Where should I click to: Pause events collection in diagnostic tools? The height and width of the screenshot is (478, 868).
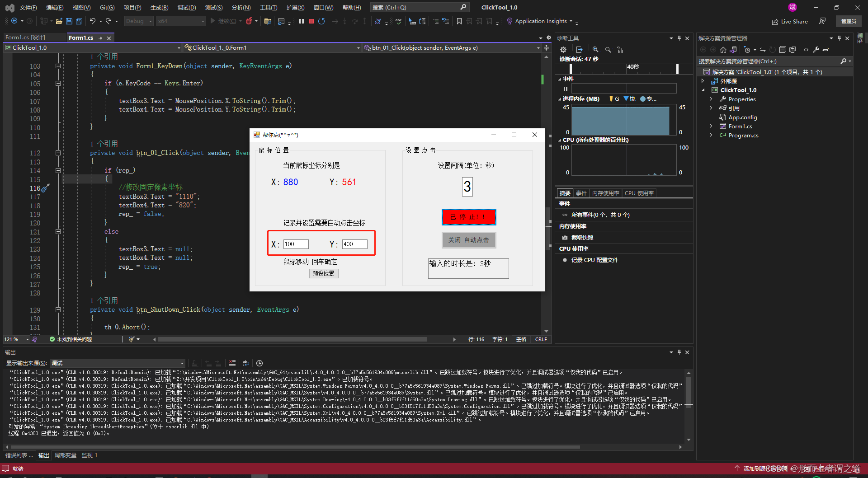click(x=566, y=89)
